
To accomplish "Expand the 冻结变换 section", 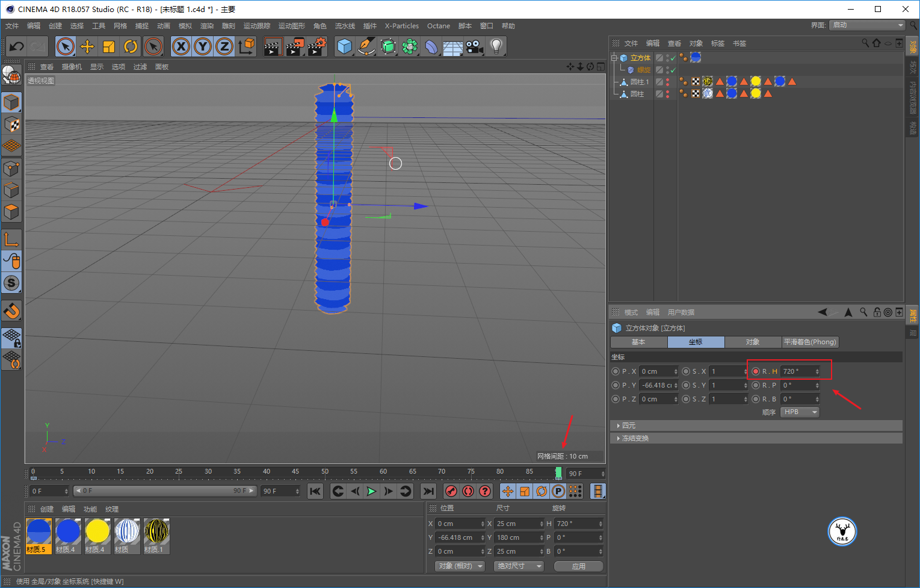I will tap(756, 438).
